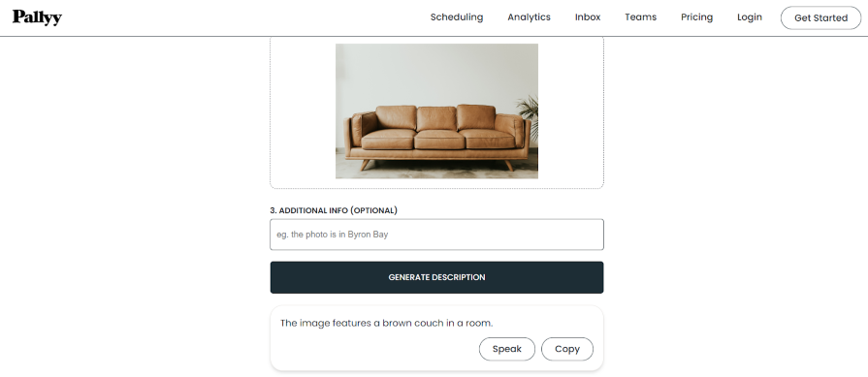View the Pricing page
Viewport: 868px width, 377px height.
pos(696,17)
